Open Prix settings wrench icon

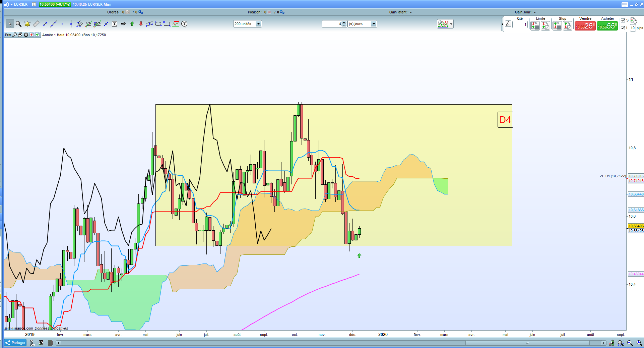coord(14,35)
